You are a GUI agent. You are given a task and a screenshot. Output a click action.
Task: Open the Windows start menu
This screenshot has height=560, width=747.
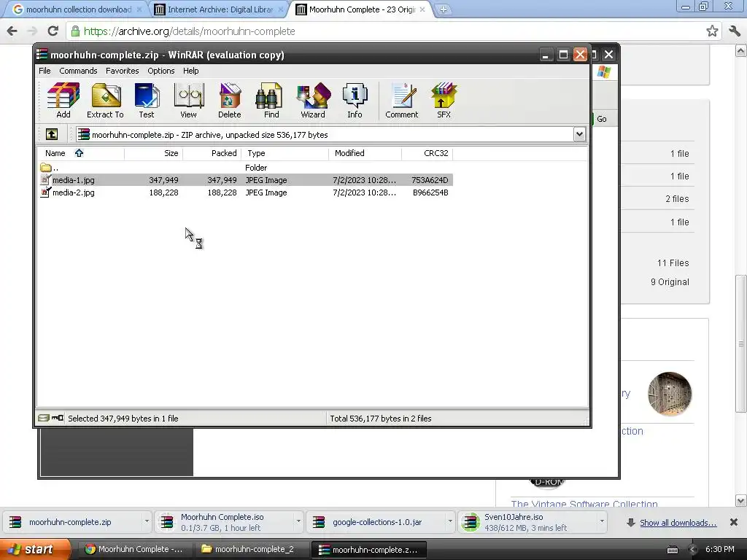(35, 550)
